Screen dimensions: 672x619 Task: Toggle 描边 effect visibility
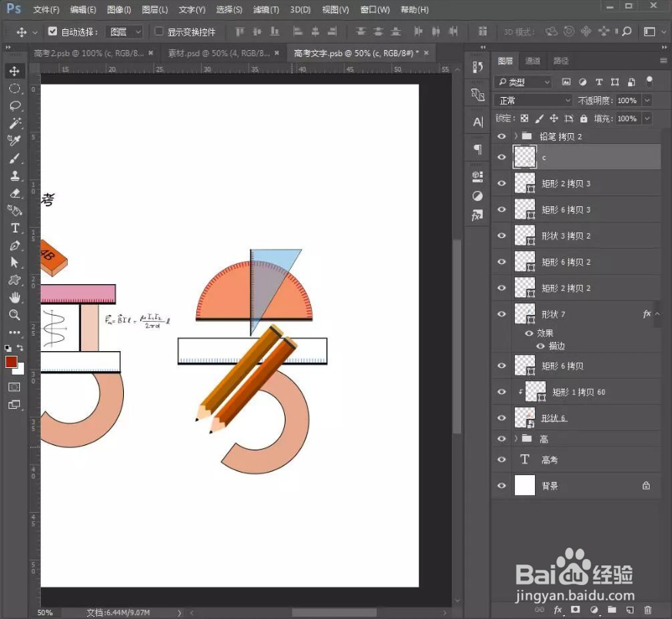(541, 346)
